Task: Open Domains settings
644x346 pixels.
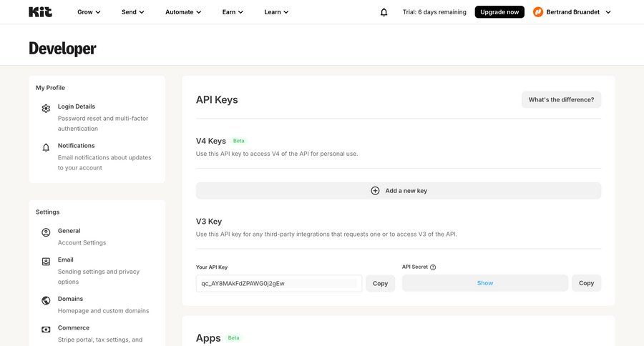Action: tap(70, 299)
